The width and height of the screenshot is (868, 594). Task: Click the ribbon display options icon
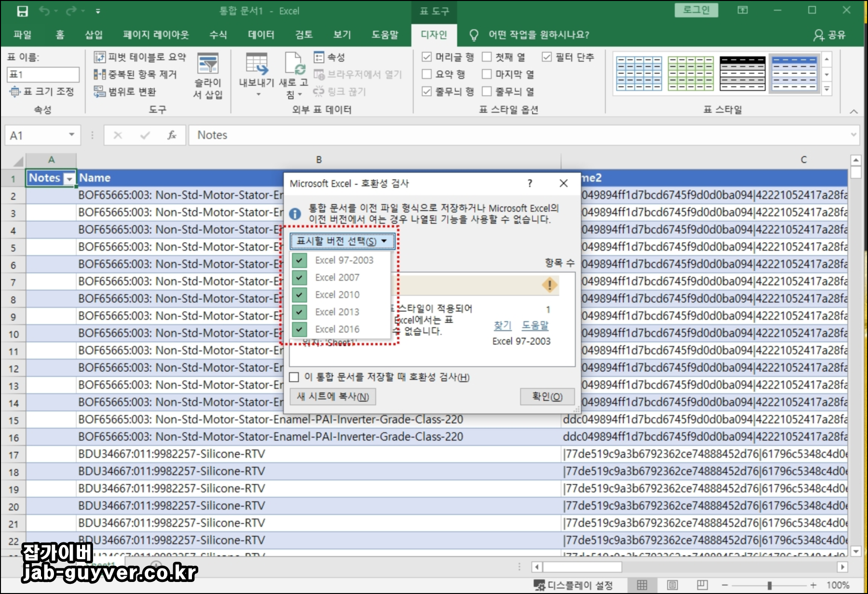(743, 10)
